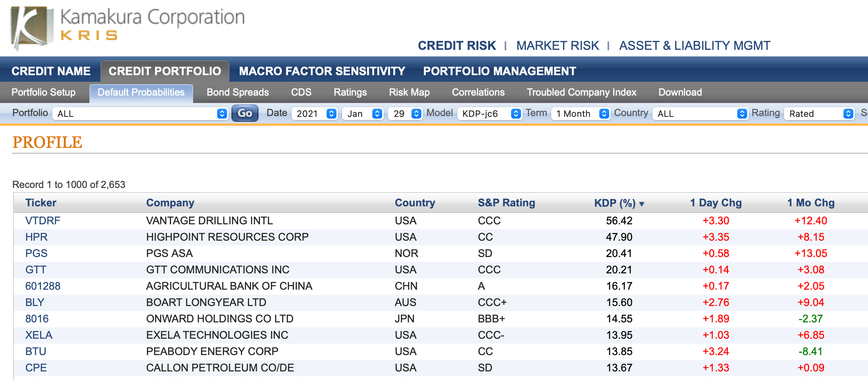The image size is (868, 380).
Task: Select the CREDIT PORTFOLIO tab
Action: click(165, 71)
